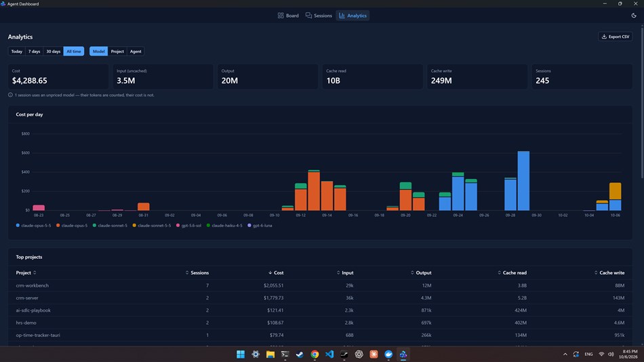
Task: Open the Board view
Action: [288, 16]
